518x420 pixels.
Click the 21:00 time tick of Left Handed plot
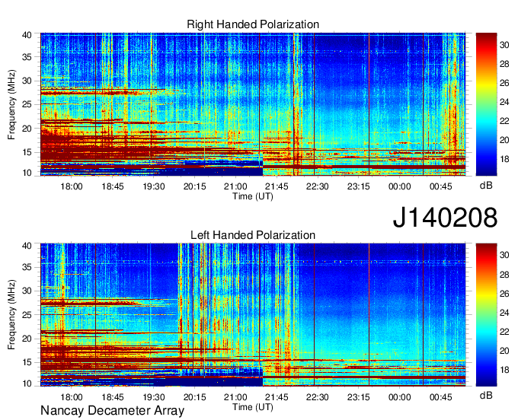(235, 397)
